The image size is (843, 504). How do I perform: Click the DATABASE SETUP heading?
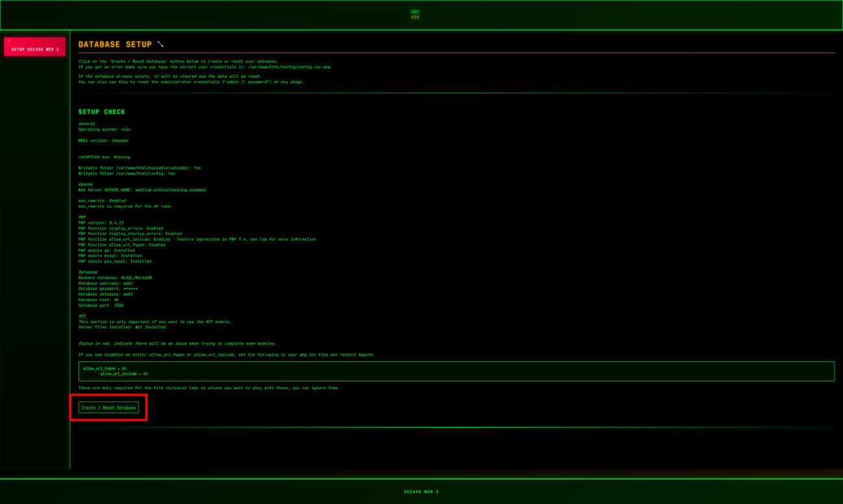click(x=114, y=45)
